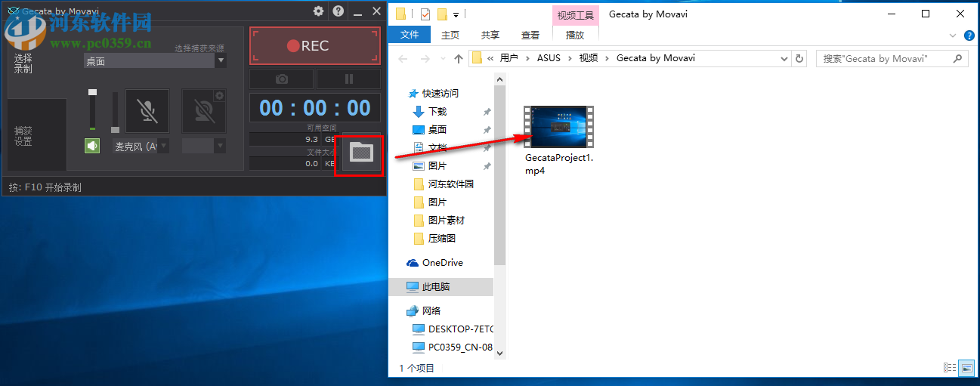980x386 pixels.
Task: Expand the Explorer ribbon chevron
Action: (x=953, y=36)
